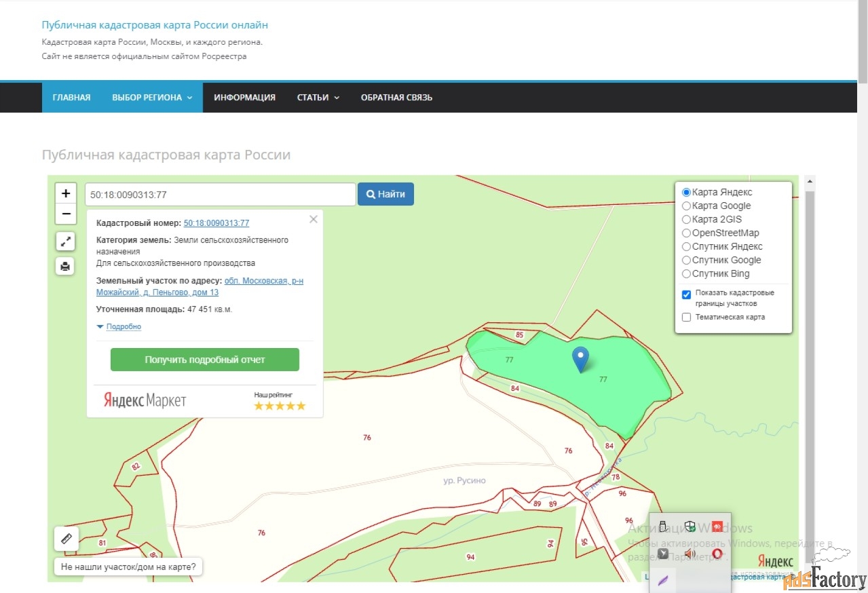
Task: Click the Яндекс logo on the map
Action: (x=775, y=562)
